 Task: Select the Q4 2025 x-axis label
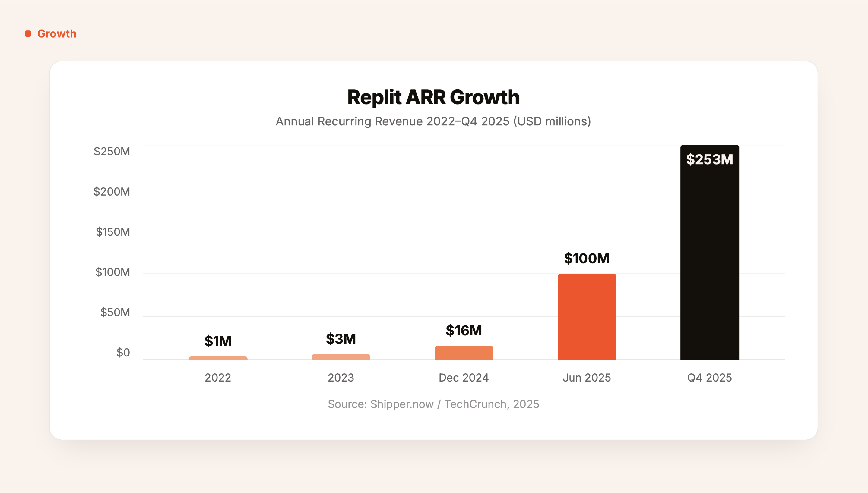[x=710, y=378]
